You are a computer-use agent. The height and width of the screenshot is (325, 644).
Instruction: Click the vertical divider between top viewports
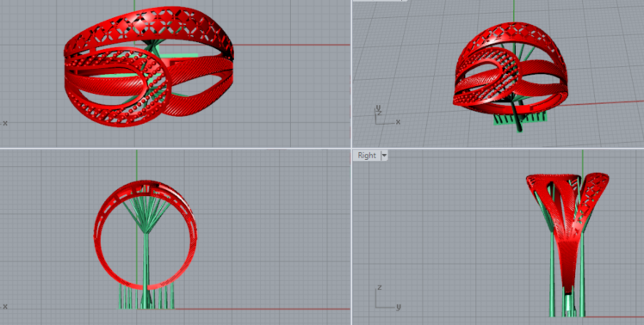[x=351, y=74]
